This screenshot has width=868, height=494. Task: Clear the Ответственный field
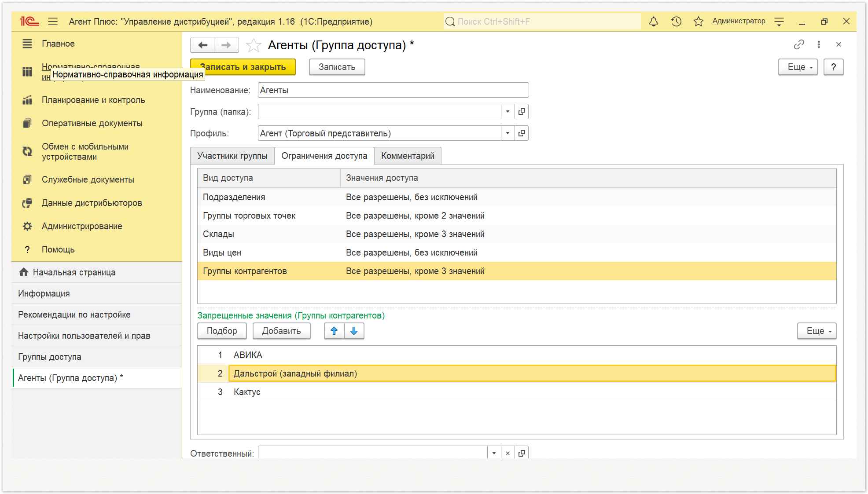[508, 453]
